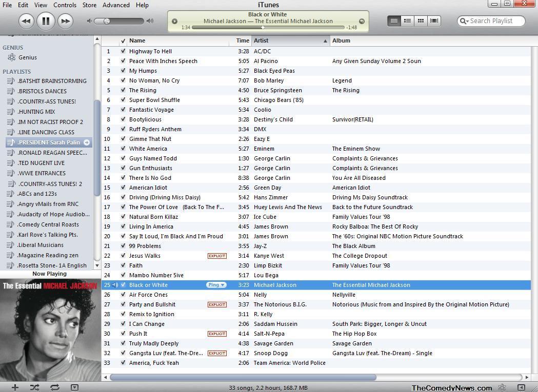
Task: Open the Advanced menu
Action: click(x=116, y=5)
